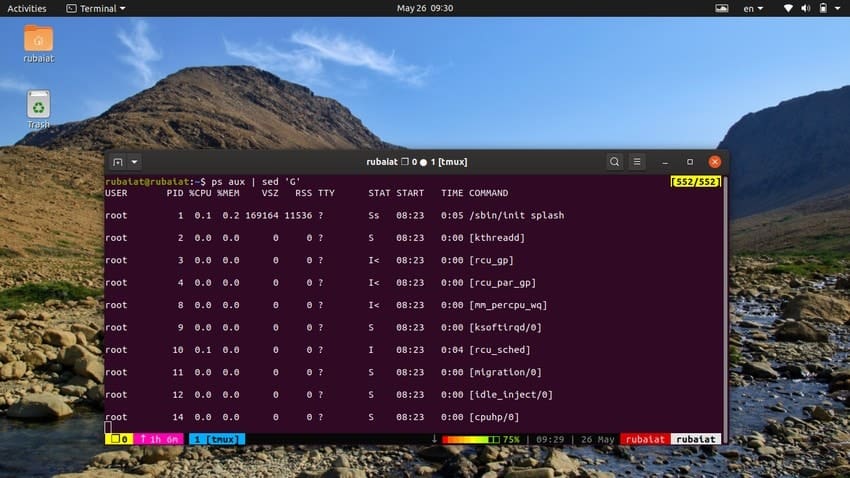Click the tmux session '0' indicator

pyautogui.click(x=118, y=439)
